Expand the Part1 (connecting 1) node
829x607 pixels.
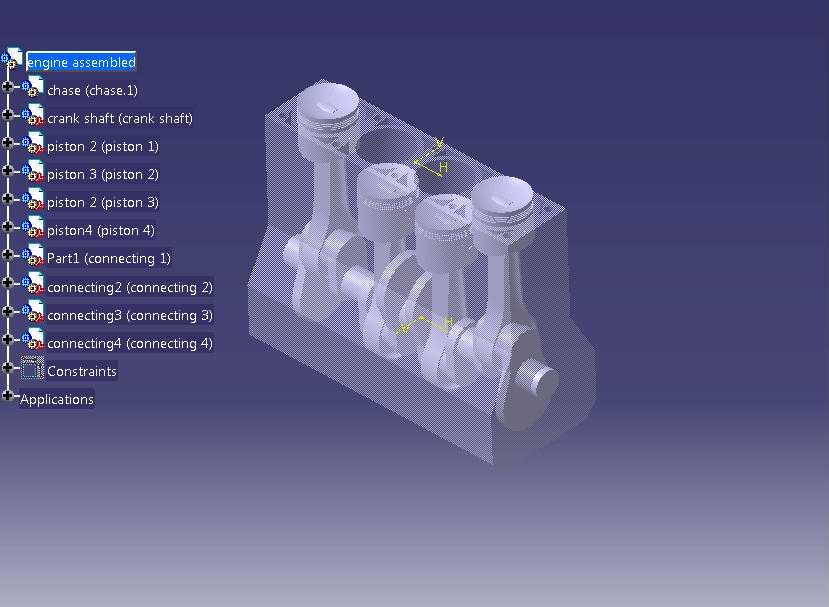(7, 254)
